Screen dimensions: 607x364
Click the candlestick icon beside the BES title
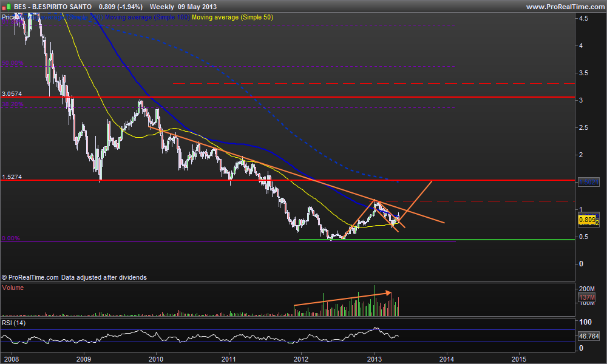(x=7, y=7)
